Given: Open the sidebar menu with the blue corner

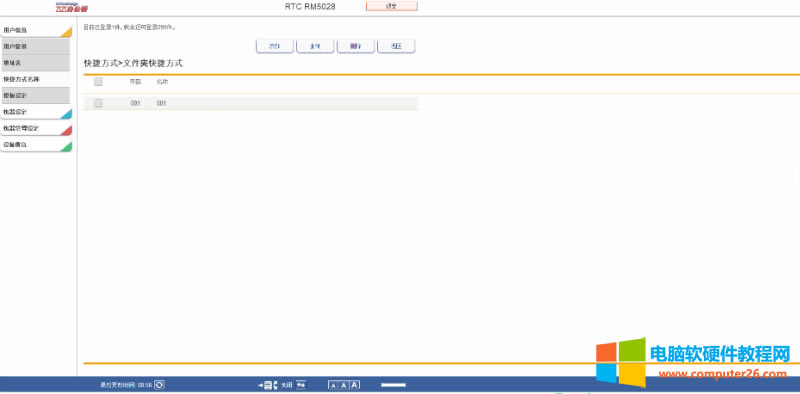Looking at the screenshot, I should [36, 112].
